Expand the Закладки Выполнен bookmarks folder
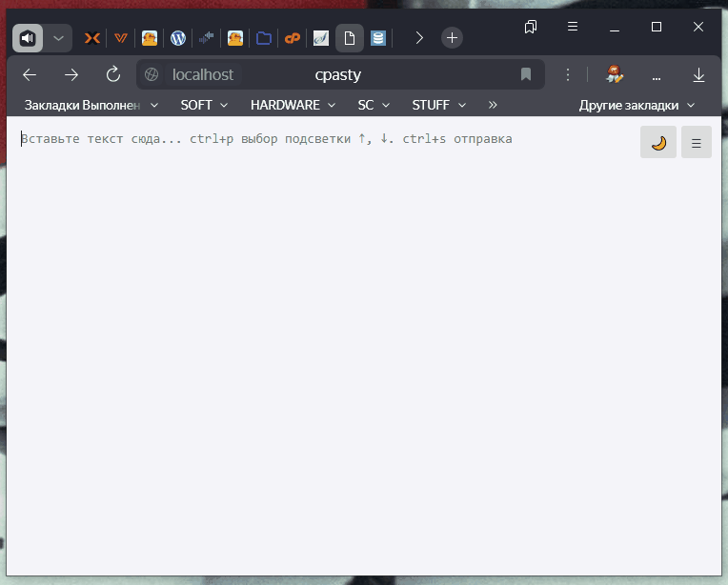 [91, 106]
